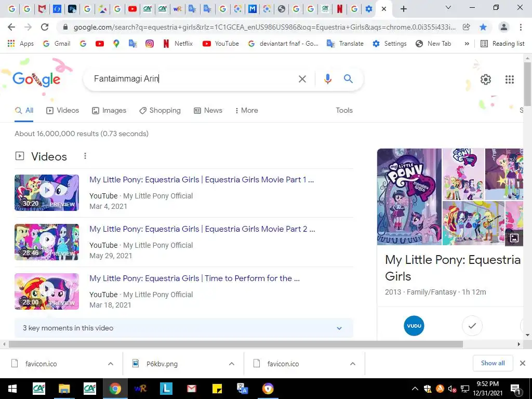Open the Translate bookmark

[345, 44]
